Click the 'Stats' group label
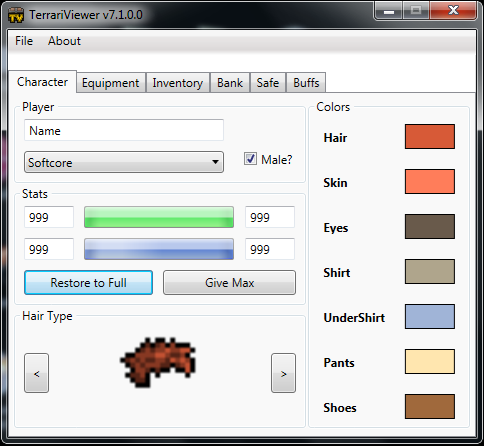This screenshot has width=484, height=446. pos(35,194)
